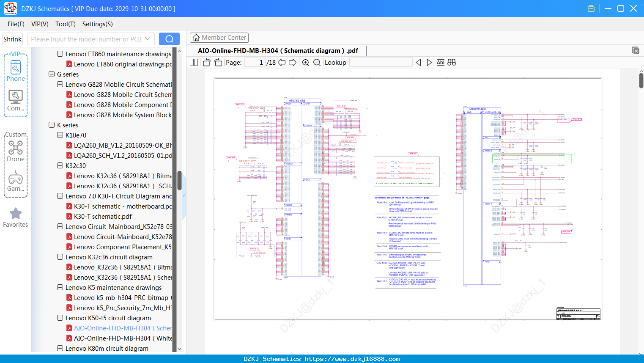
Task: Open Lenovo k5-mb-h304-PRC-bitmap file
Action: [x=119, y=297]
